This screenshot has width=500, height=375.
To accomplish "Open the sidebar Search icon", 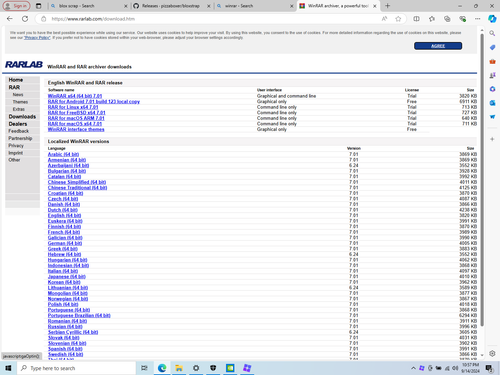I will tap(492, 33).
